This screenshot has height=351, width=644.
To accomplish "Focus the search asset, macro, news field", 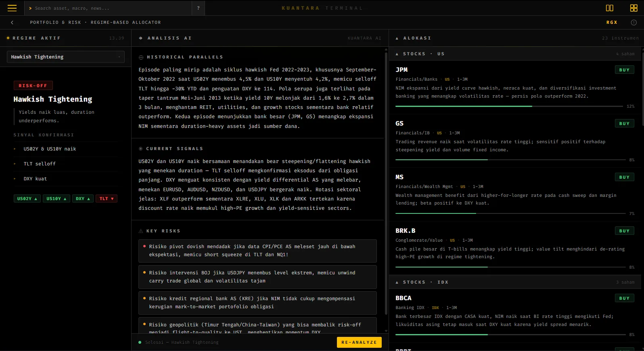I will [x=108, y=8].
